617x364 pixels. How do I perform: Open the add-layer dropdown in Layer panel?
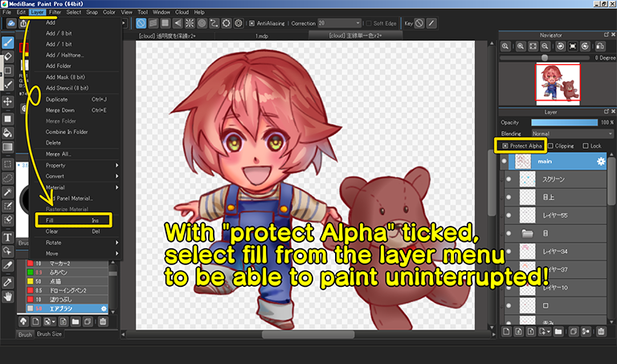545,332
